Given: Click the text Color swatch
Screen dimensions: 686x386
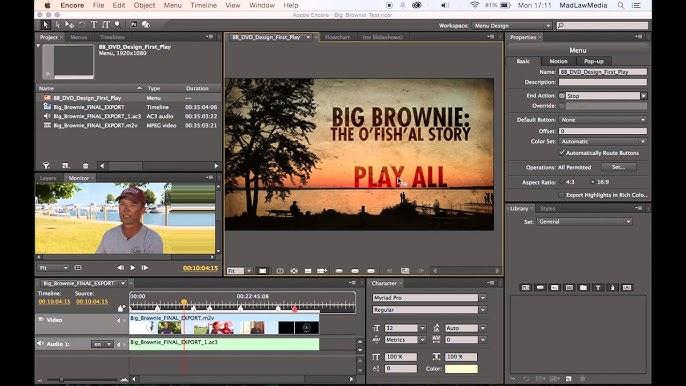Looking at the screenshot, I should pos(461,368).
